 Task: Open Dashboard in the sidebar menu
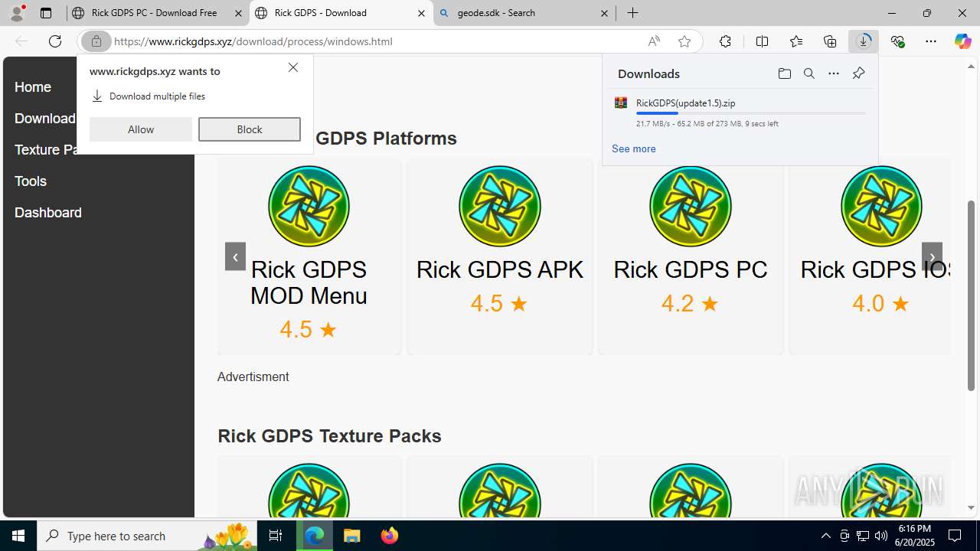[x=48, y=213]
